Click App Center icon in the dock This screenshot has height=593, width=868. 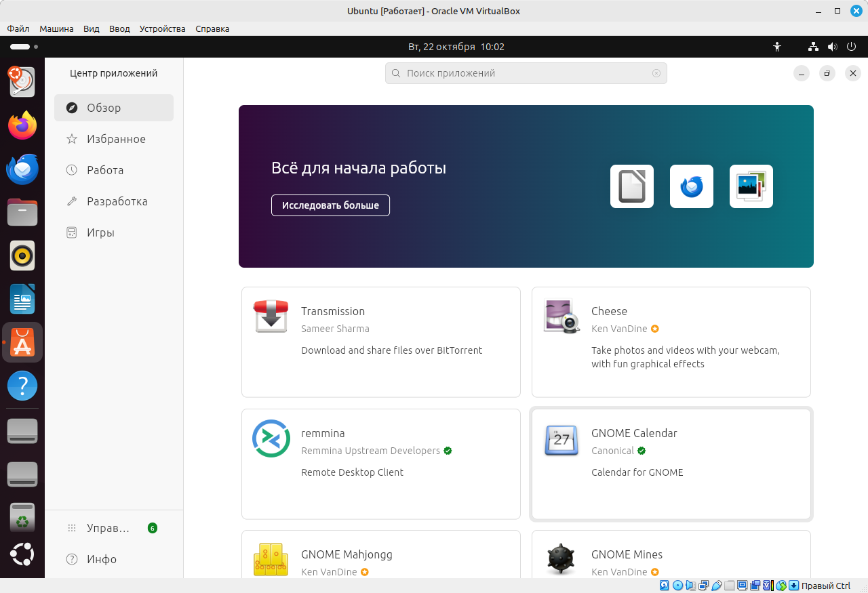22,342
